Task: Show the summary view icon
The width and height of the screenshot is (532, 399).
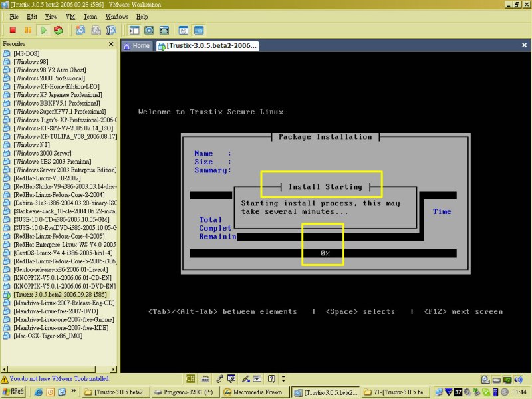Action: point(184,30)
